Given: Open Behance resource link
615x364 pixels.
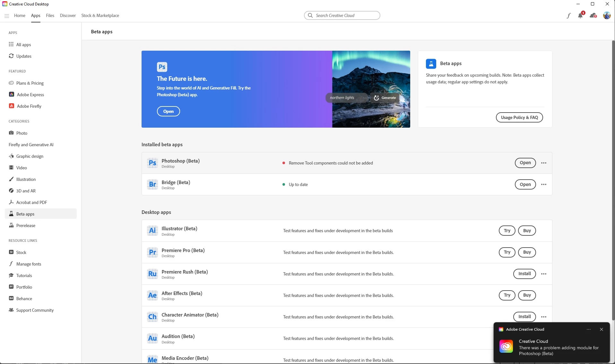Looking at the screenshot, I should click(41, 299).
